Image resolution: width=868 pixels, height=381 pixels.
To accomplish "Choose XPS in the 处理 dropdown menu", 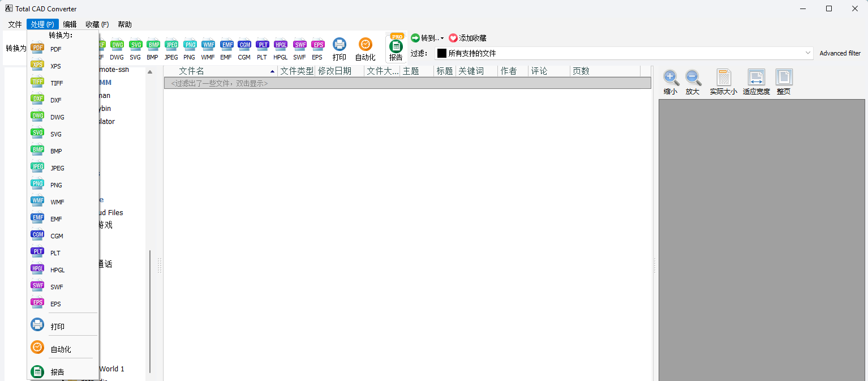I will click(x=63, y=66).
